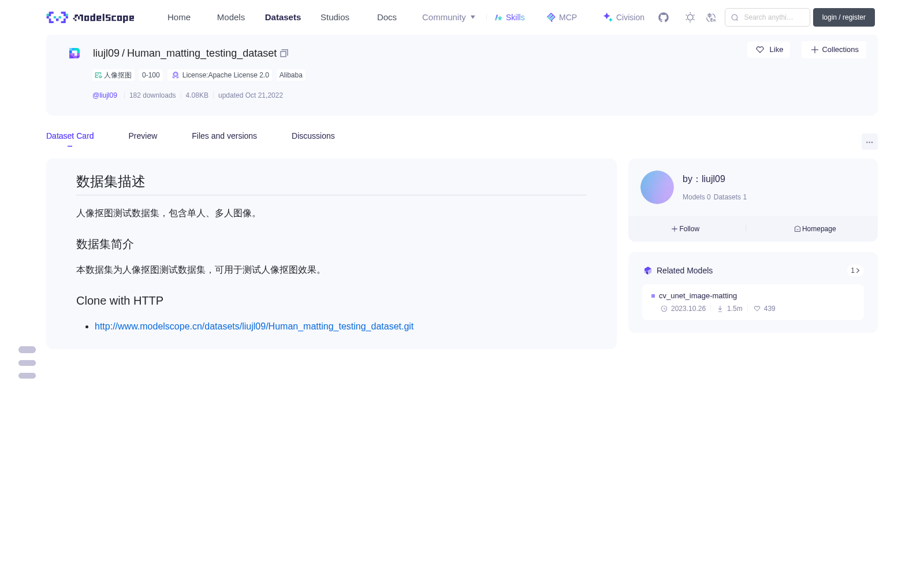Screen dimensions: 924x578
Task: Click the liujl09 namespace in dataset title
Action: [x=106, y=53]
